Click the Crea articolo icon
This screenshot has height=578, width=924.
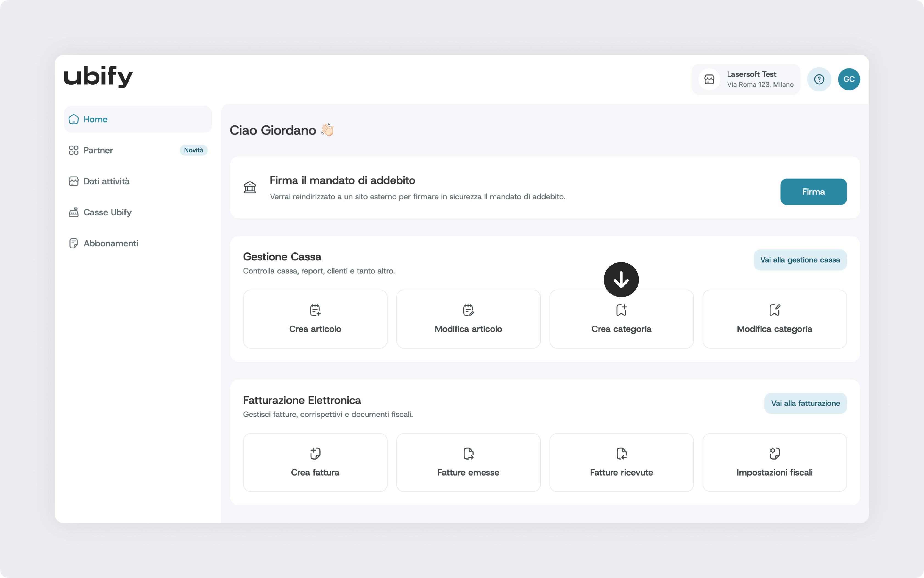315,310
